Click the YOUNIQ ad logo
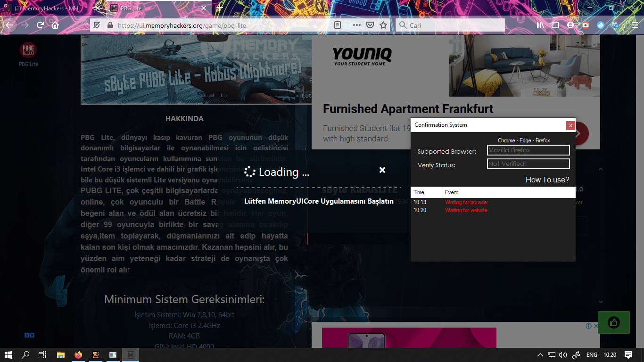Image resolution: width=644 pixels, height=362 pixels. coord(362,56)
